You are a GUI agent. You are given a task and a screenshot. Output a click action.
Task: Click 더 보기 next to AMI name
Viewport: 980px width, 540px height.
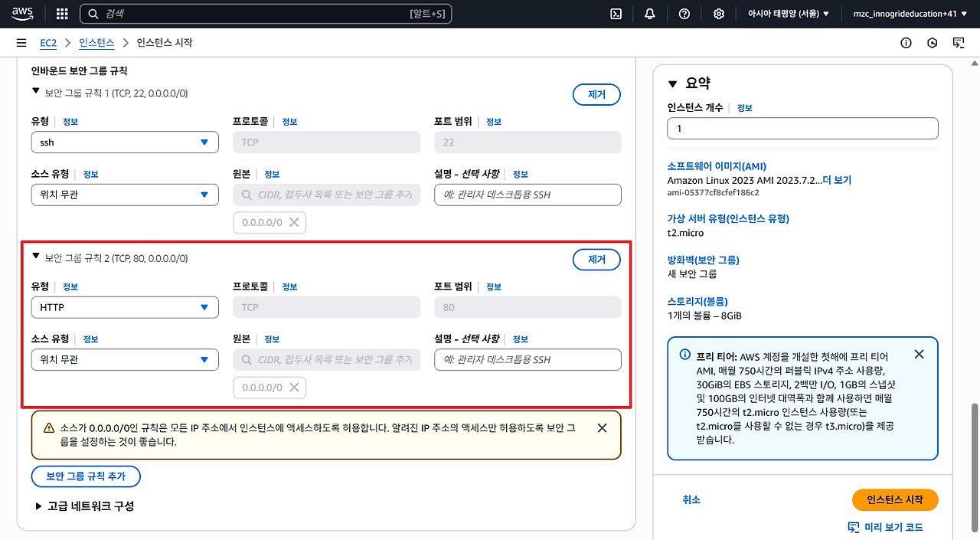(837, 180)
